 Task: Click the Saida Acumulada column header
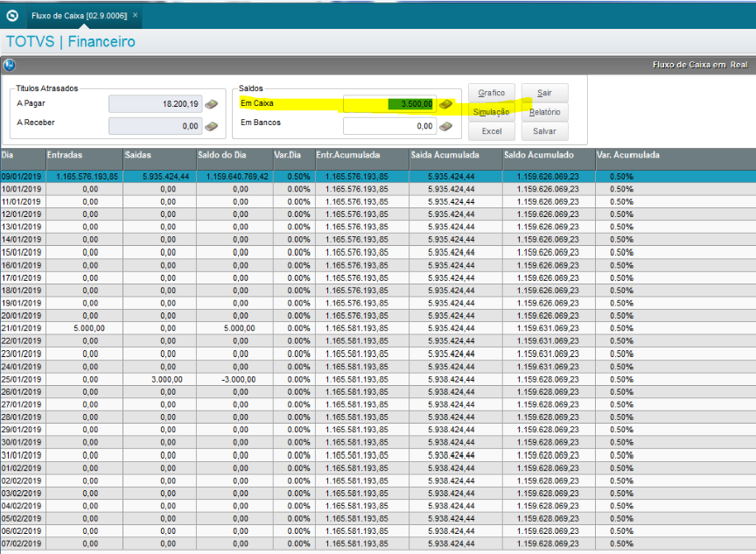456,159
